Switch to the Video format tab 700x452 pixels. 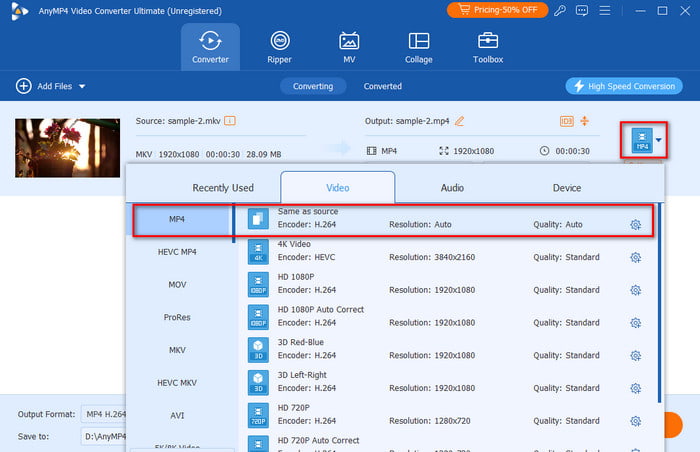tap(338, 188)
